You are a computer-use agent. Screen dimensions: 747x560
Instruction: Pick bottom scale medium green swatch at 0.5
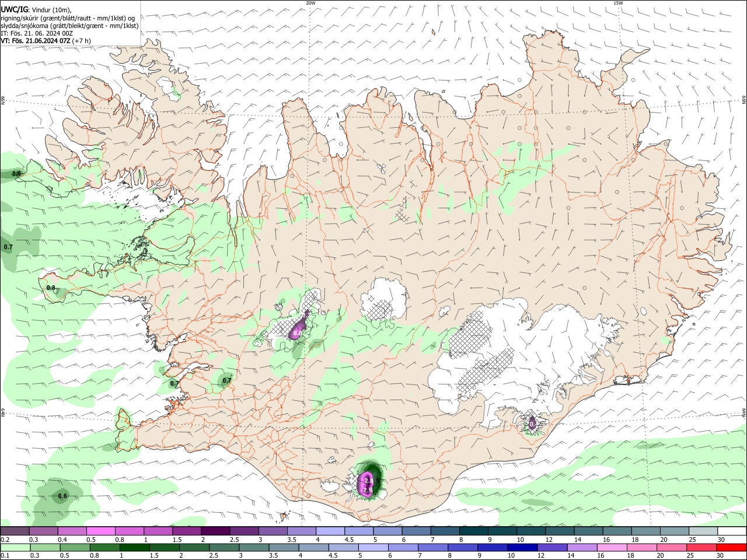[x=75, y=547]
